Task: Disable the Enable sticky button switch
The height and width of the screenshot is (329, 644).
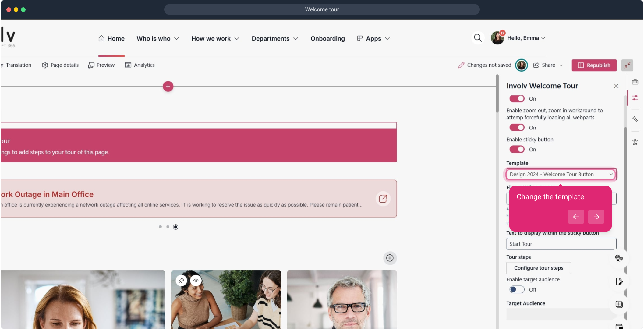Action: coord(517,149)
